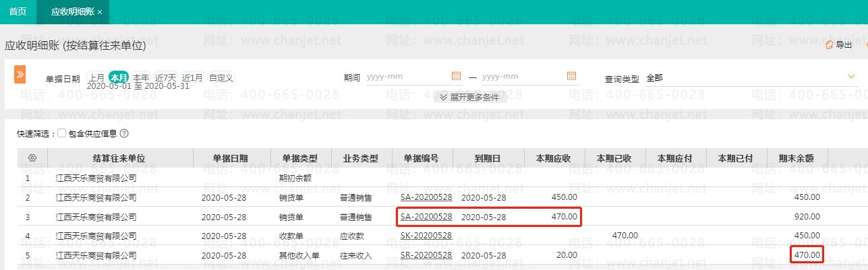Toggle the 包含供应信息 checkbox
Image resolution: width=868 pixels, height=270 pixels.
tap(62, 133)
